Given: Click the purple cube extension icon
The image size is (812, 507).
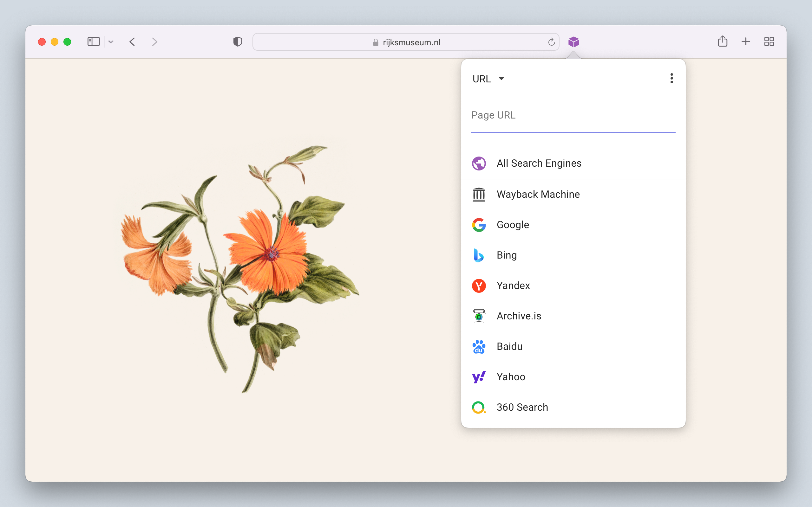Looking at the screenshot, I should (x=573, y=42).
